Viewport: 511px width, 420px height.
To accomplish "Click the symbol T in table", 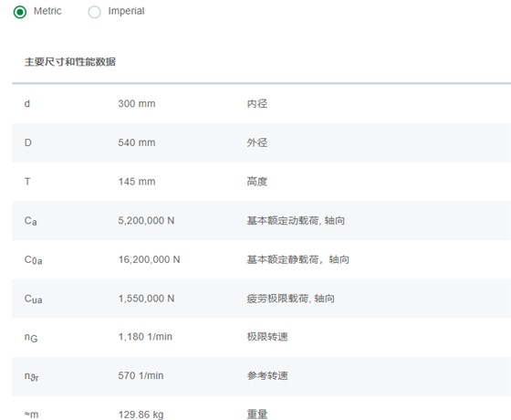I will click(27, 182).
